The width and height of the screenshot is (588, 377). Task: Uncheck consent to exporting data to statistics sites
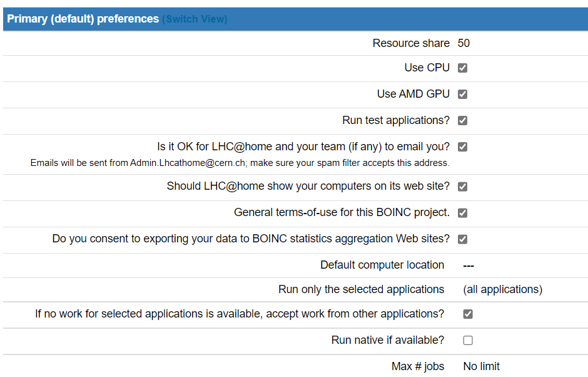tap(463, 239)
